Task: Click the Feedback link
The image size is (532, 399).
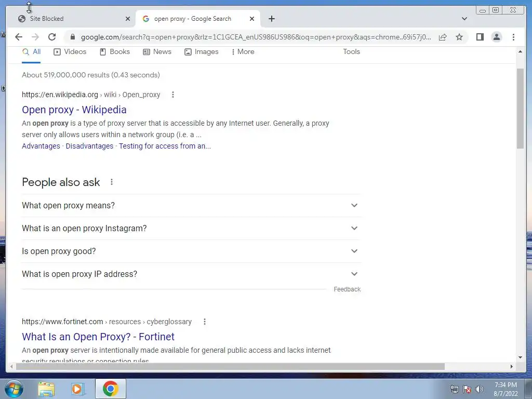Action: point(347,289)
